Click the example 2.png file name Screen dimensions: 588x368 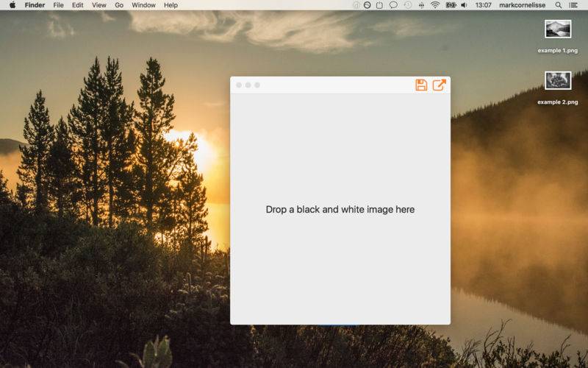(x=558, y=102)
